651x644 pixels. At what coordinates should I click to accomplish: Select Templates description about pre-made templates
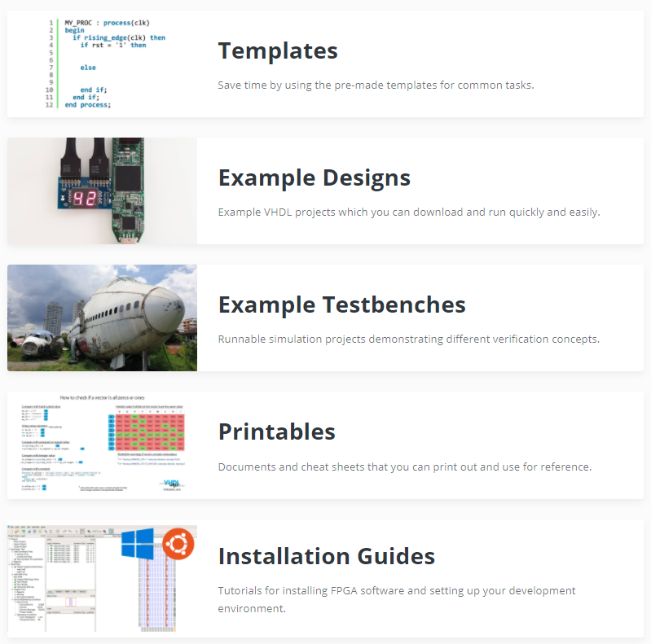[x=376, y=85]
